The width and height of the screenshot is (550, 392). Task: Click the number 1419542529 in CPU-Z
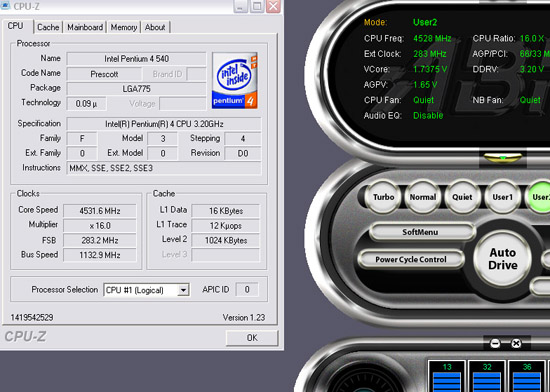click(32, 317)
